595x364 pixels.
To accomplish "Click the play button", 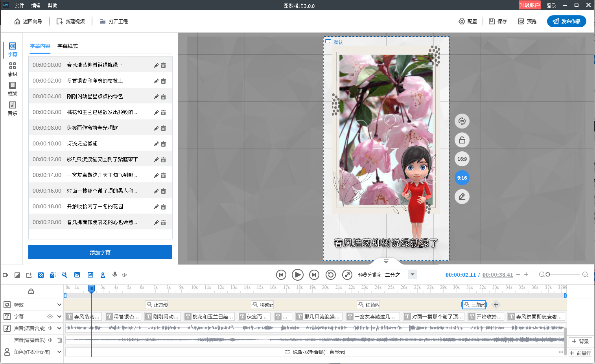I will [298, 275].
